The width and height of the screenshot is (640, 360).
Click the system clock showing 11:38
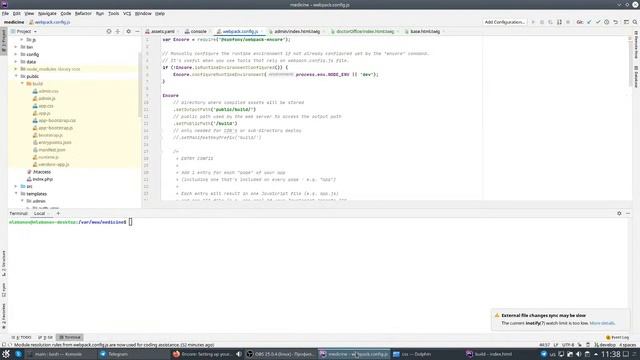click(611, 354)
